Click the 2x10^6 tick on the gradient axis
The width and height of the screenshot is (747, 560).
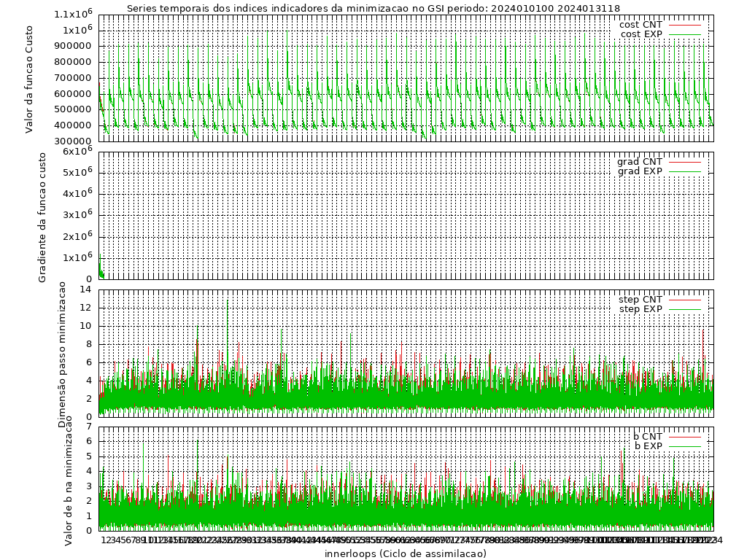pyautogui.click(x=77, y=236)
